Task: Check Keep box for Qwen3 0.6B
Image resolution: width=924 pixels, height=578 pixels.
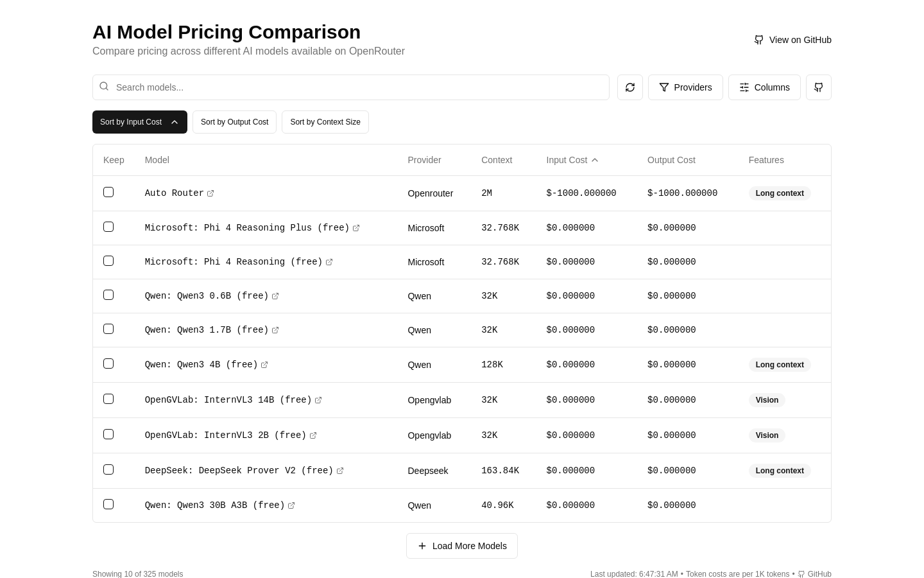Action: click(108, 295)
